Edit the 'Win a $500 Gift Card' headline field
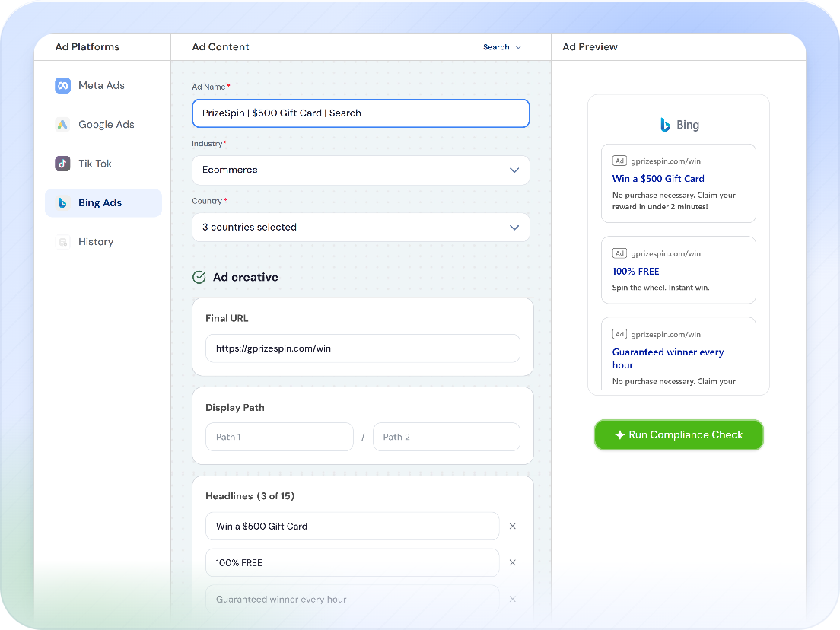Image resolution: width=840 pixels, height=630 pixels. [x=352, y=526]
